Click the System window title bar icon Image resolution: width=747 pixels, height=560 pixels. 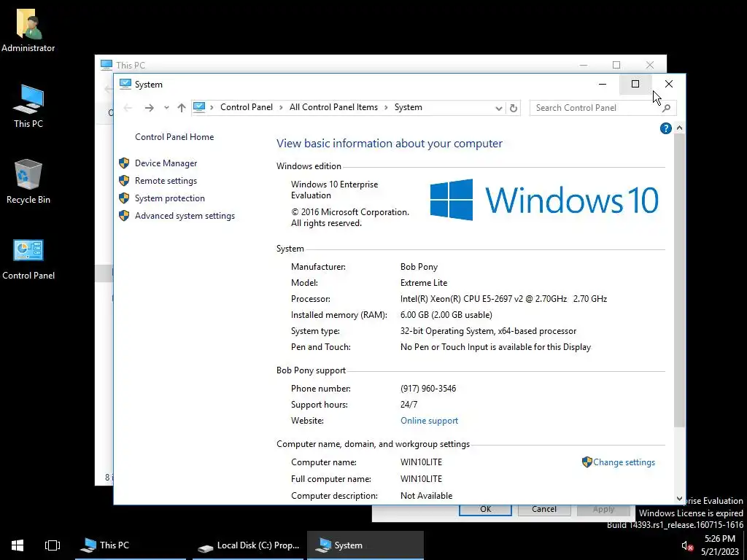pyautogui.click(x=125, y=85)
